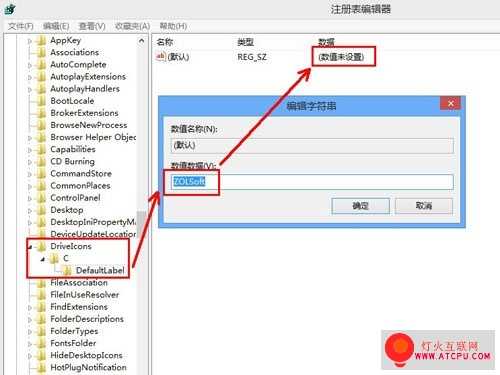Select the DeviceUpdateLocations tree item
The image size is (500, 375).
93,234
